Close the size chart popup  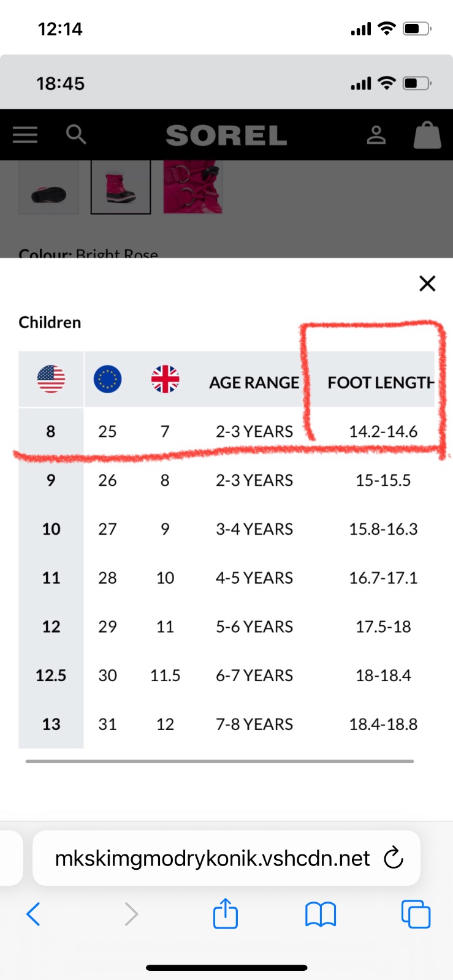pos(427,284)
